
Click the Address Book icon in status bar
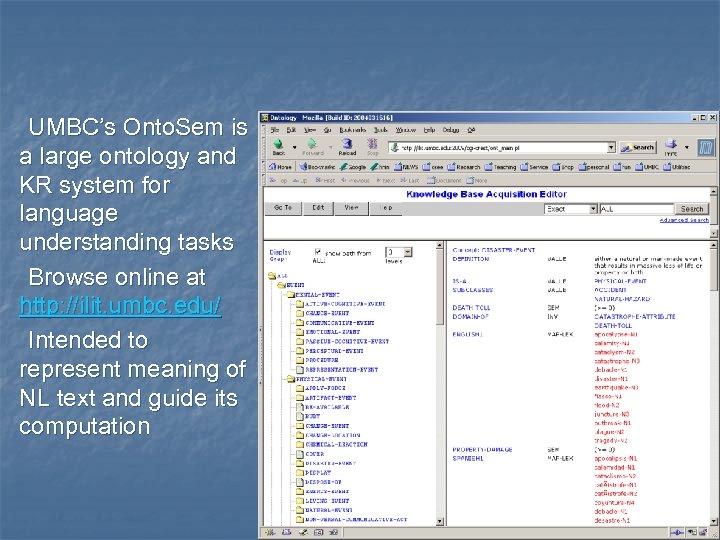tap(318, 533)
